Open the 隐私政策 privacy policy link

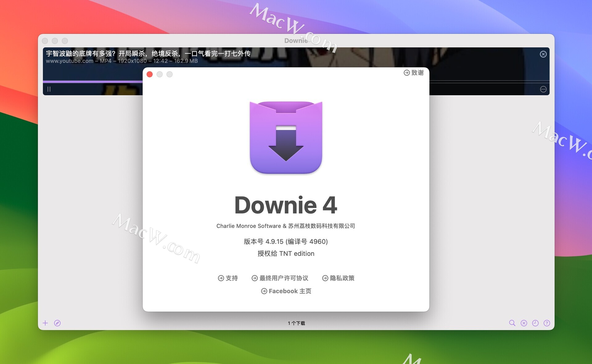(338, 278)
